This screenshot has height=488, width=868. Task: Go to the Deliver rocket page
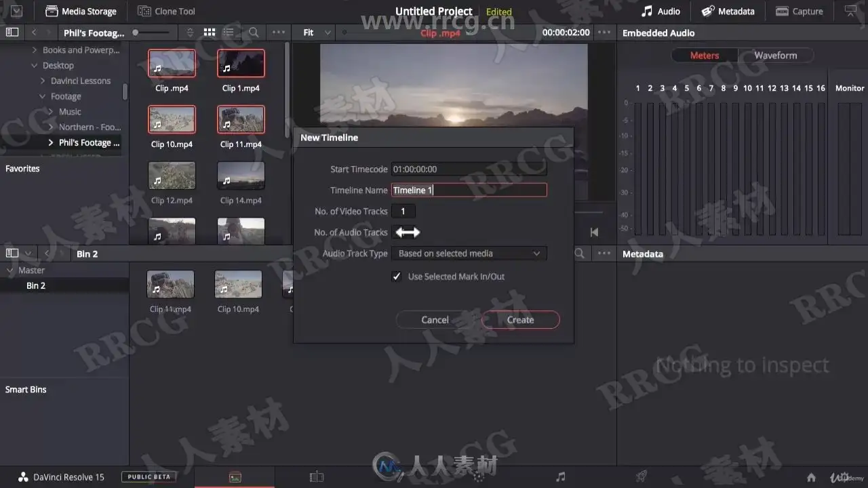pyautogui.click(x=642, y=477)
